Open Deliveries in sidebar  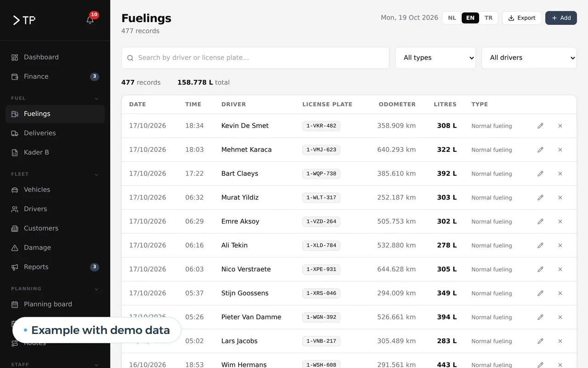tap(55, 133)
